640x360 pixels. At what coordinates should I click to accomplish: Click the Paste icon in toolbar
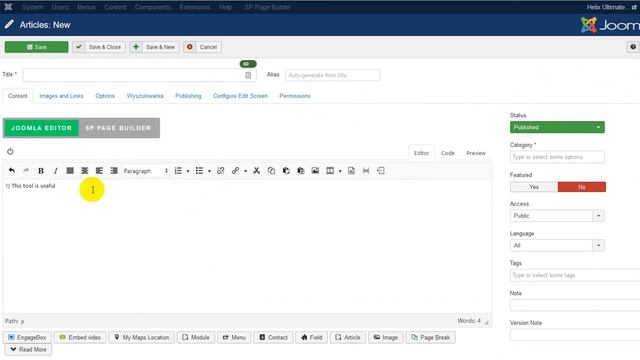coord(286,171)
